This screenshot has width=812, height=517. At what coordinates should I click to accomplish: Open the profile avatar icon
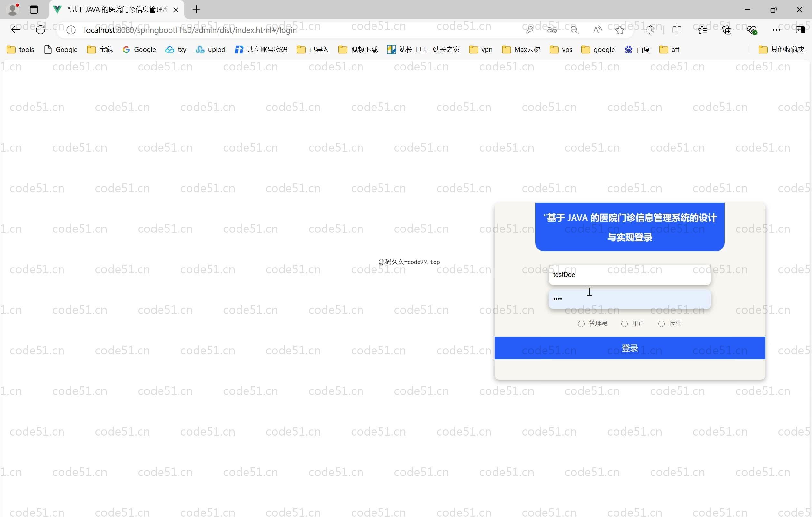tap(13, 9)
